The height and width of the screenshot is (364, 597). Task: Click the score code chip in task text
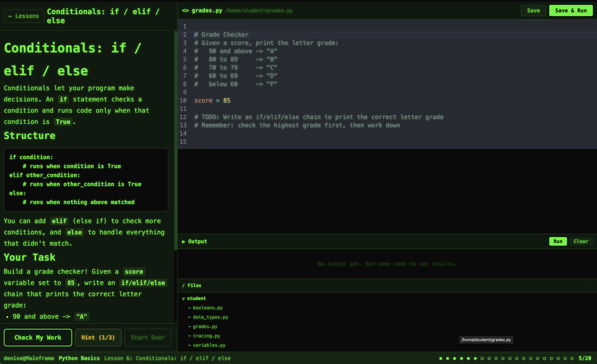[134, 272]
